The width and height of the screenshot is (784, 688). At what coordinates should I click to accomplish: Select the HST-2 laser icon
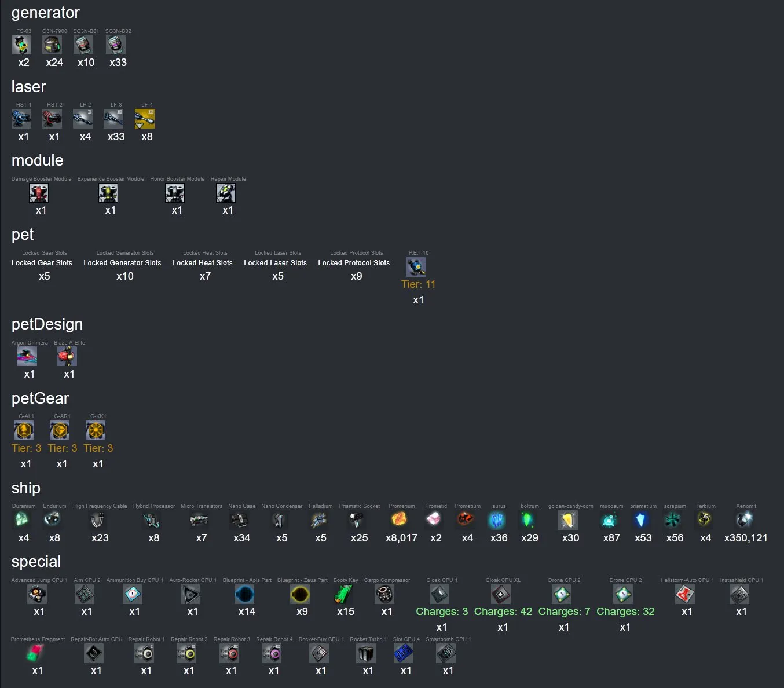click(52, 119)
